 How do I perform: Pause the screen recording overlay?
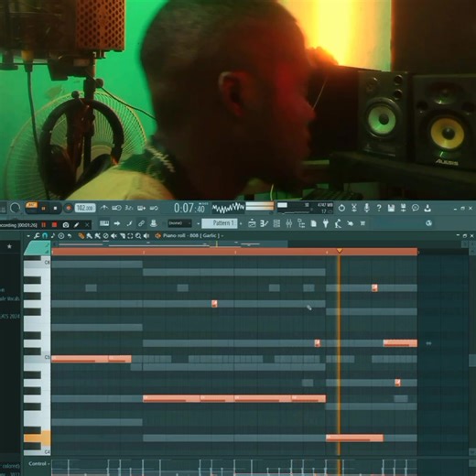pos(44,225)
